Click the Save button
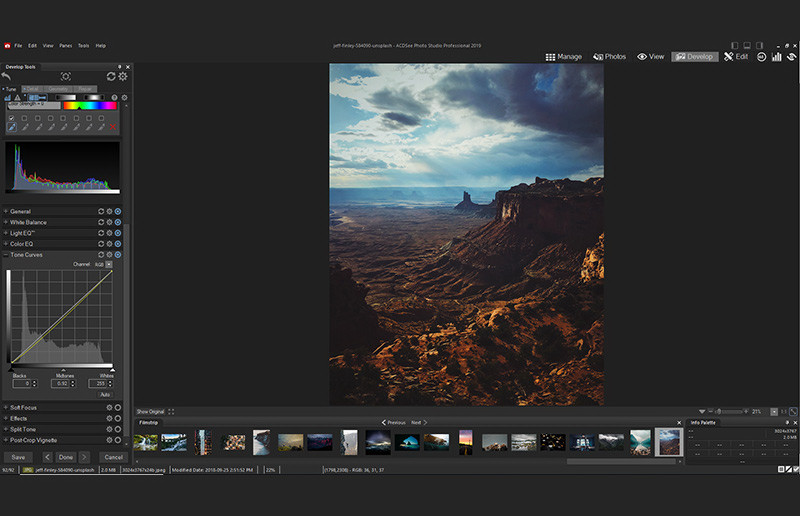This screenshot has height=516, width=800. (x=18, y=457)
